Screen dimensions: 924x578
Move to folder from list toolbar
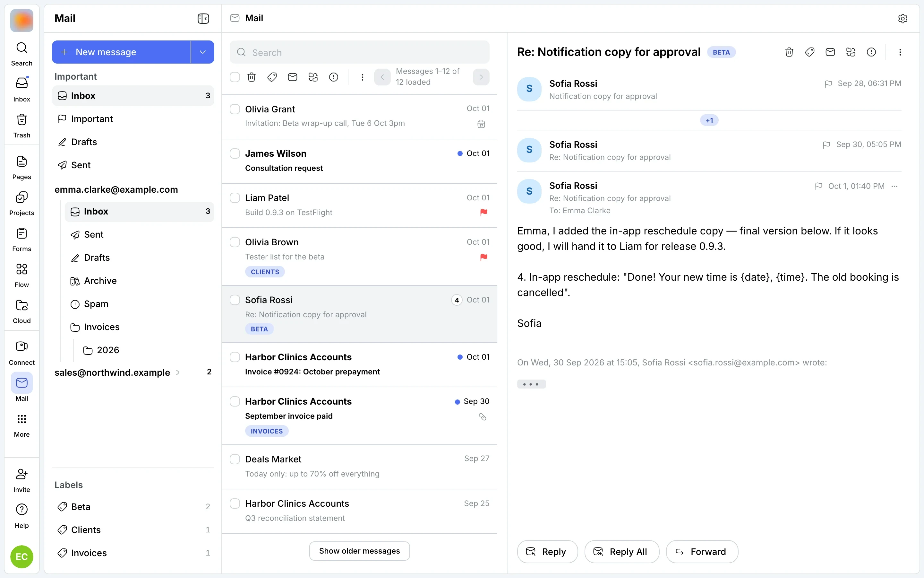click(313, 77)
